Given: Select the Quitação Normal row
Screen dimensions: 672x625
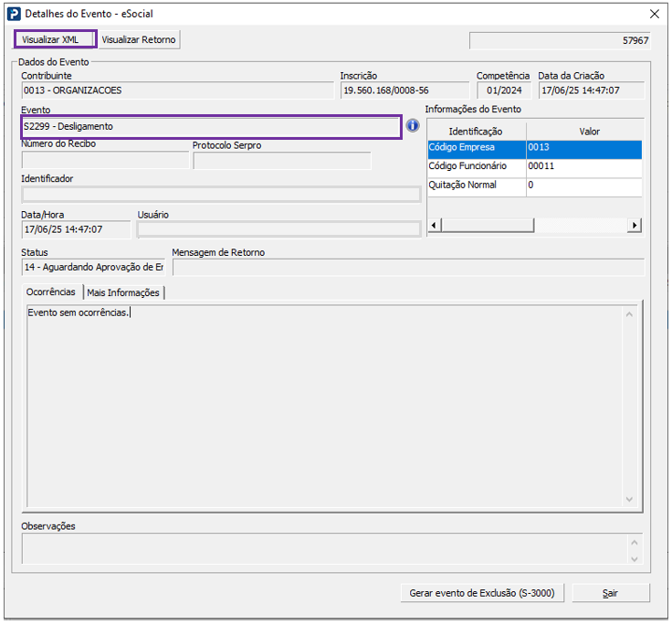Looking at the screenshot, I should coord(534,185).
